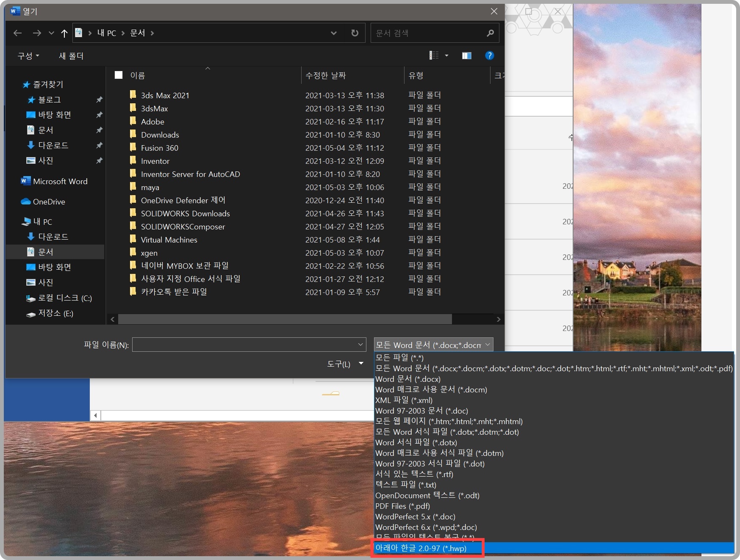
Task: Open pinned 블로그 in quick access
Action: point(50,99)
